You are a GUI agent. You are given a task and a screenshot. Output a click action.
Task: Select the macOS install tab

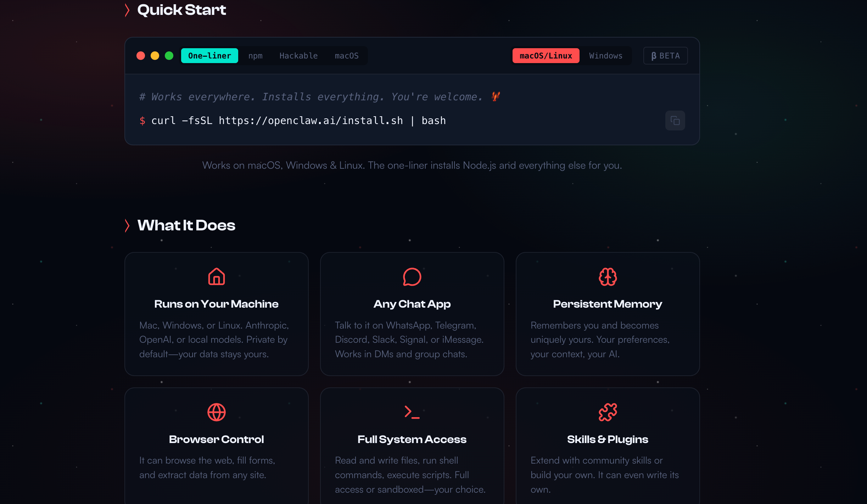click(x=346, y=56)
